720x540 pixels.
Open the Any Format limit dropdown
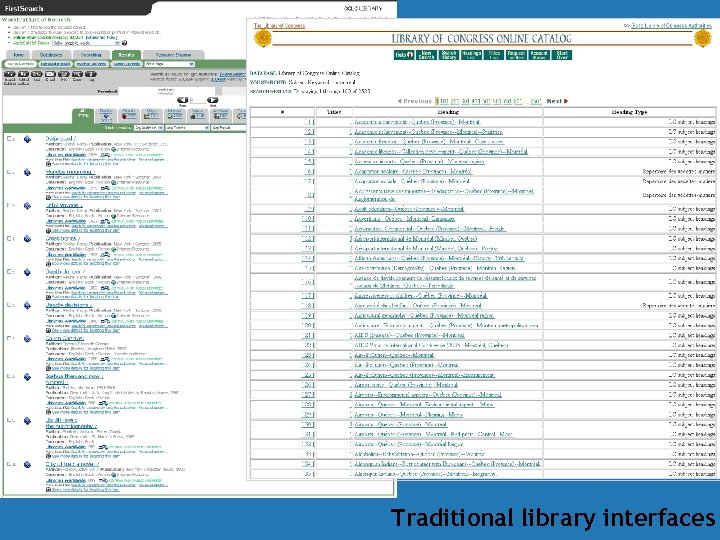(x=229, y=128)
